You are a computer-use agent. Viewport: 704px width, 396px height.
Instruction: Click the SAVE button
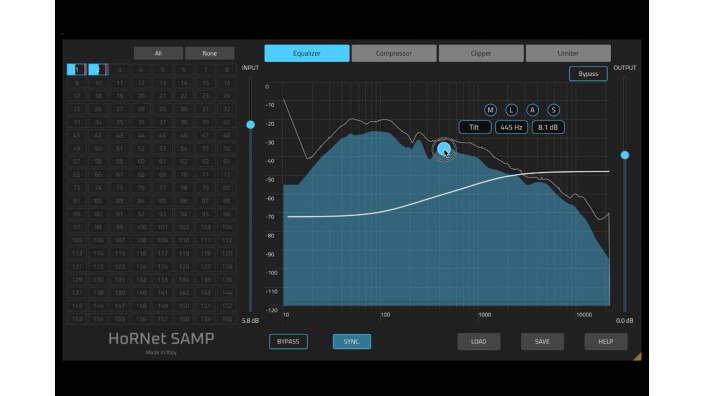(x=542, y=342)
